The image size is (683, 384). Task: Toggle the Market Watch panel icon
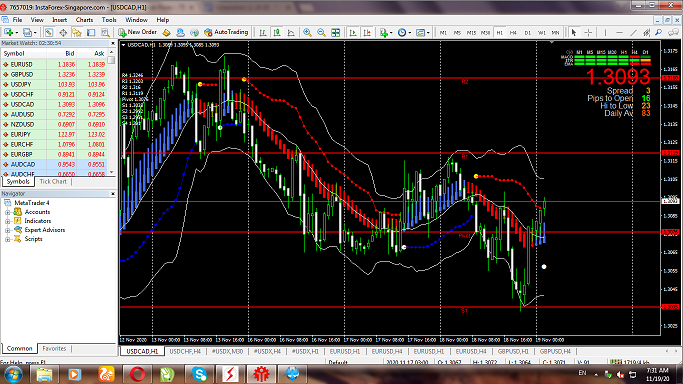(49, 32)
